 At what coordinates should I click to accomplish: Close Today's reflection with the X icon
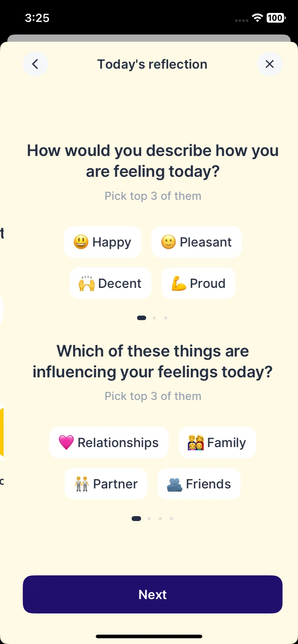tap(270, 64)
